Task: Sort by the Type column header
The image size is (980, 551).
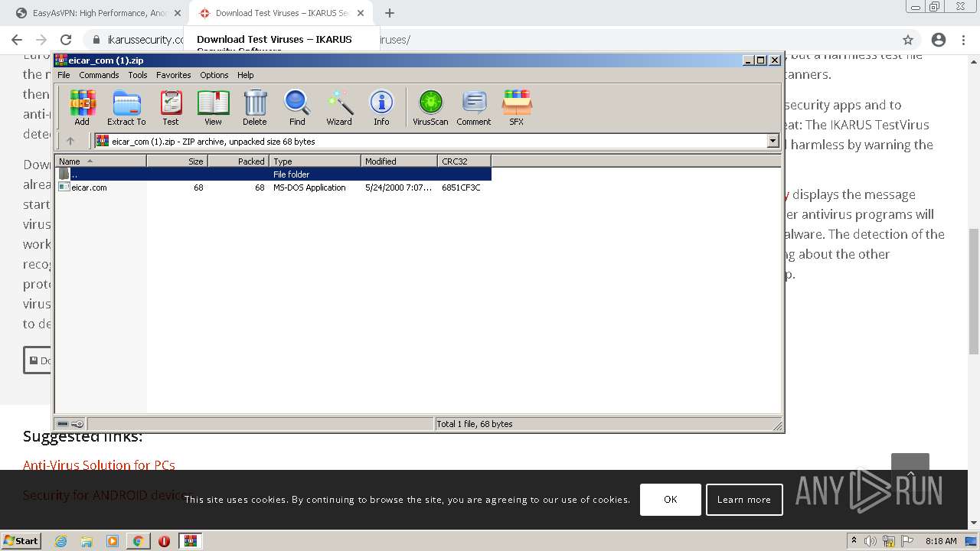Action: point(315,161)
